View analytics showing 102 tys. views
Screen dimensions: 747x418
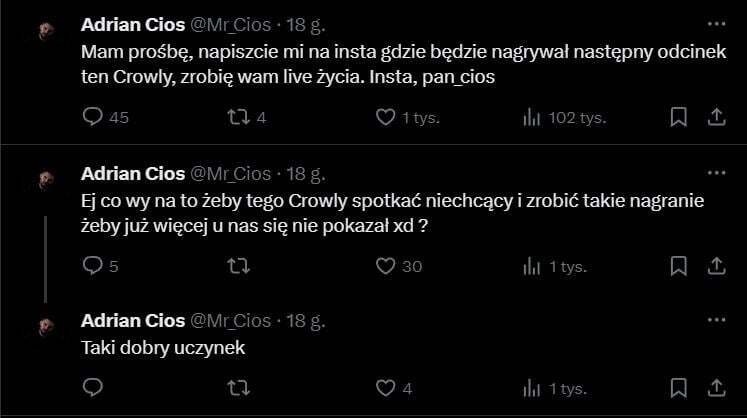point(531,117)
